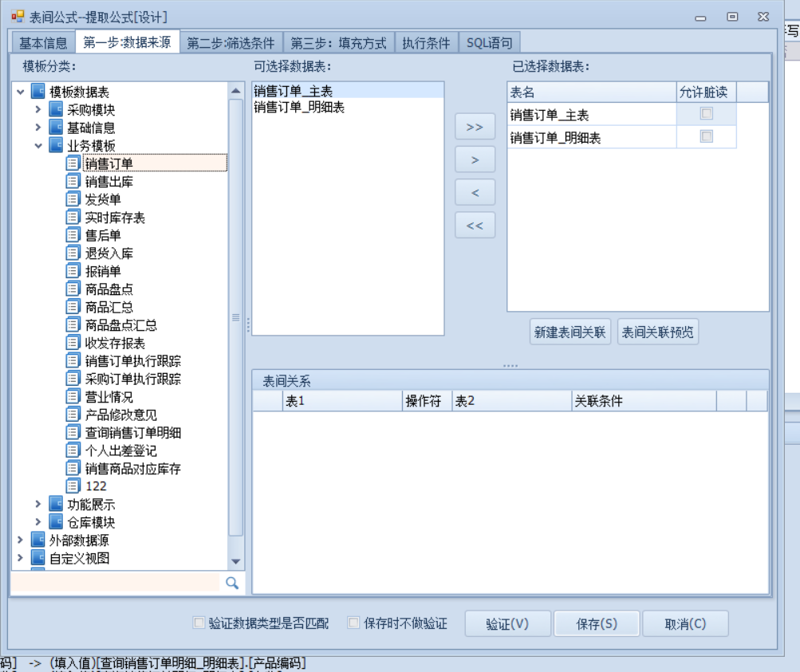Image resolution: width=800 pixels, height=672 pixels.
Task: Click the search magnifier icon below tree
Action: 232,583
